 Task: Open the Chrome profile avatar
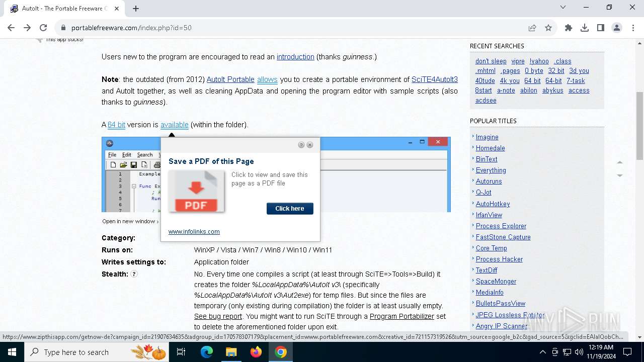tap(617, 28)
